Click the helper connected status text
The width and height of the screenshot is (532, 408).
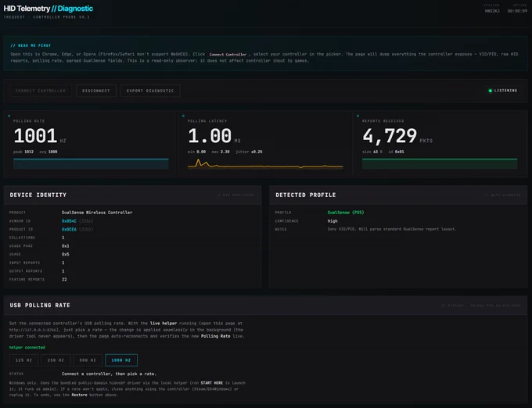tap(27, 347)
